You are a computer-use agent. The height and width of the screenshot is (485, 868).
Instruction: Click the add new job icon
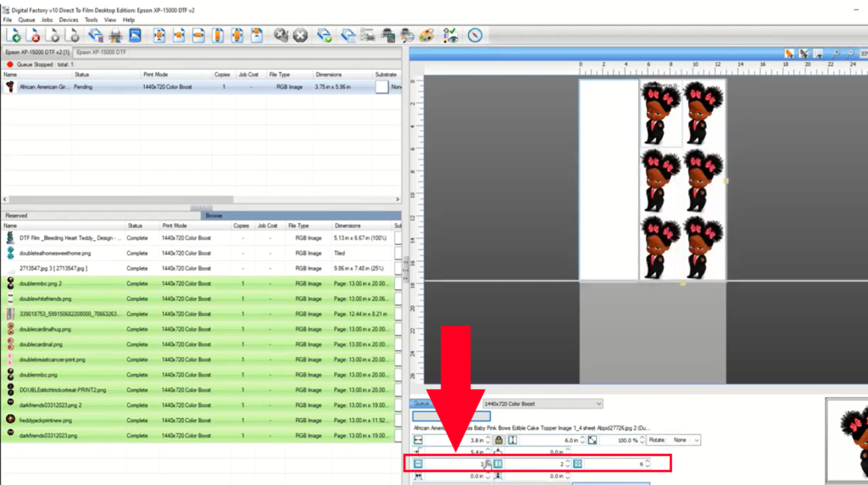(14, 36)
